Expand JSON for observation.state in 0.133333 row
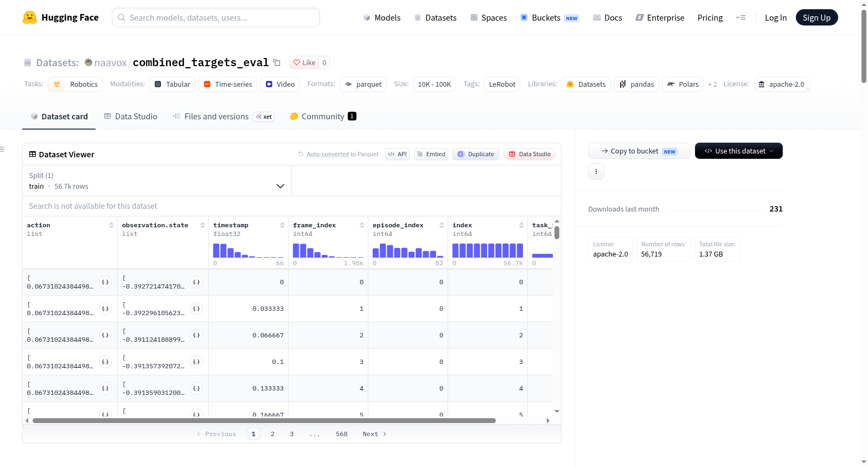868x467 pixels. coord(196,388)
